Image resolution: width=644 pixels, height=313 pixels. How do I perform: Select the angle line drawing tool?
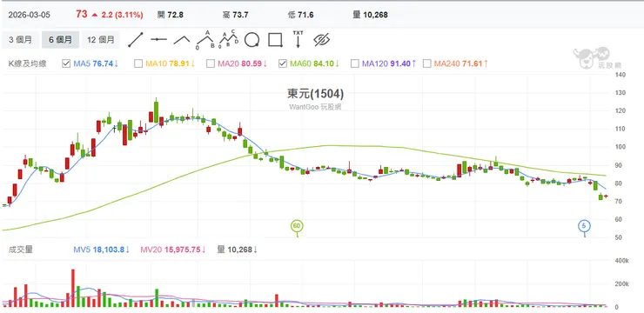[182, 40]
